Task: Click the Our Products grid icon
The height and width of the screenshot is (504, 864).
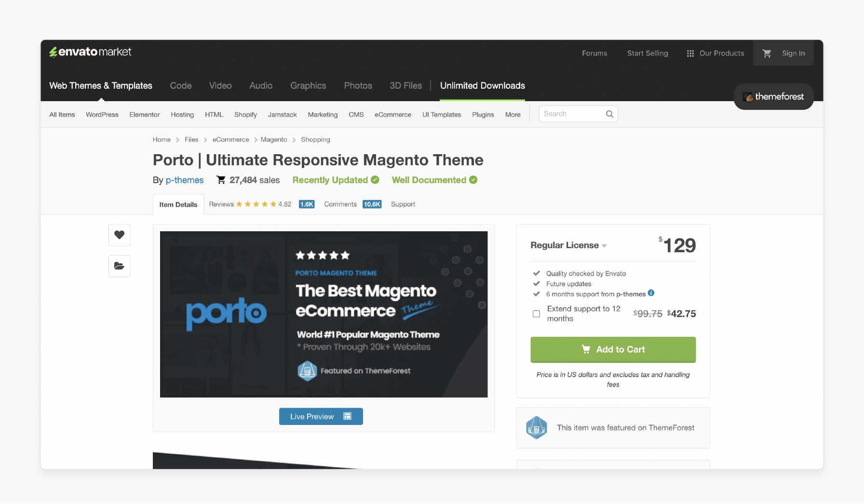Action: coord(690,53)
